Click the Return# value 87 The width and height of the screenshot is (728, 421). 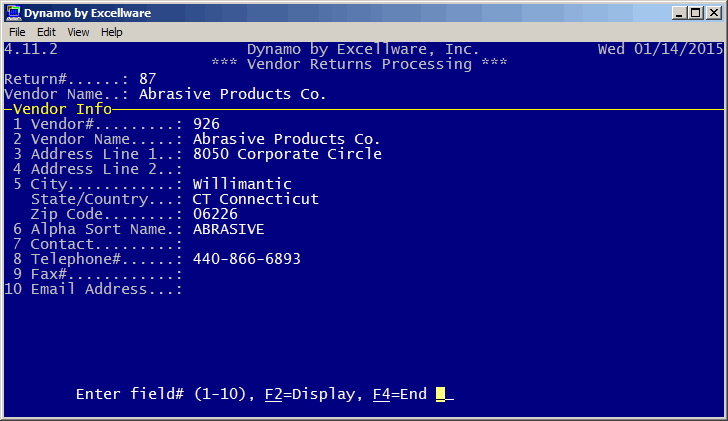[x=148, y=79]
